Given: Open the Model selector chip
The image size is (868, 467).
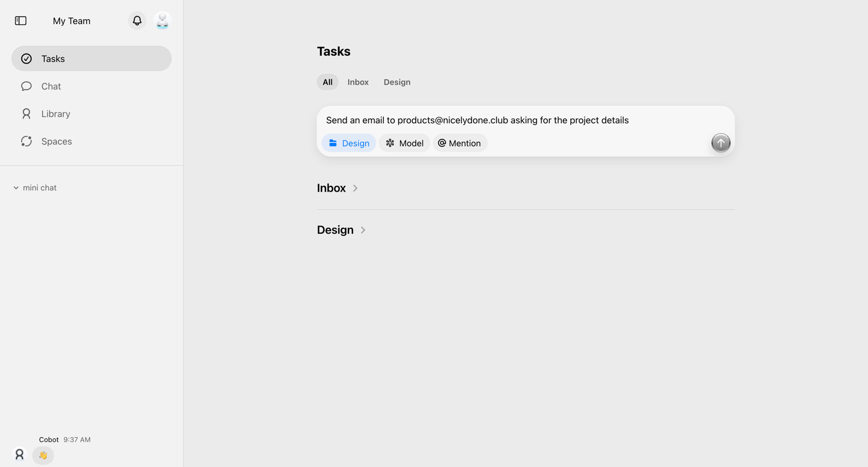Looking at the screenshot, I should tap(405, 143).
